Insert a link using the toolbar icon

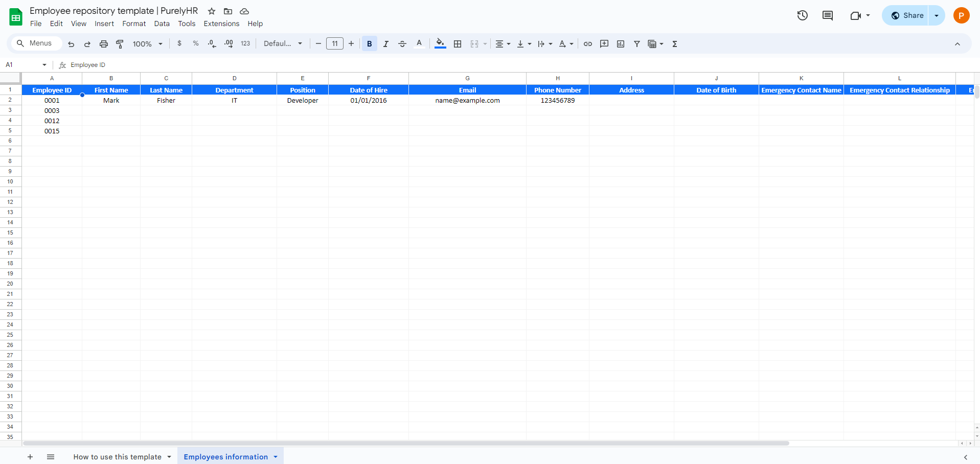click(587, 43)
